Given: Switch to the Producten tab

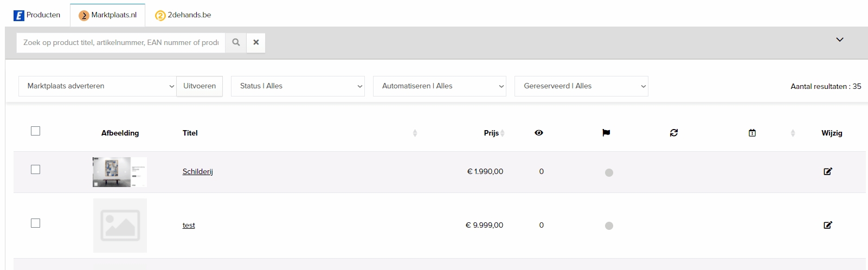Looking at the screenshot, I should coord(37,15).
